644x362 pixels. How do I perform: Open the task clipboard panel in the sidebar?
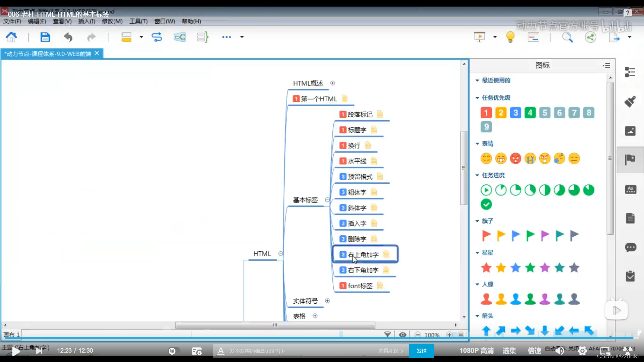(x=630, y=276)
